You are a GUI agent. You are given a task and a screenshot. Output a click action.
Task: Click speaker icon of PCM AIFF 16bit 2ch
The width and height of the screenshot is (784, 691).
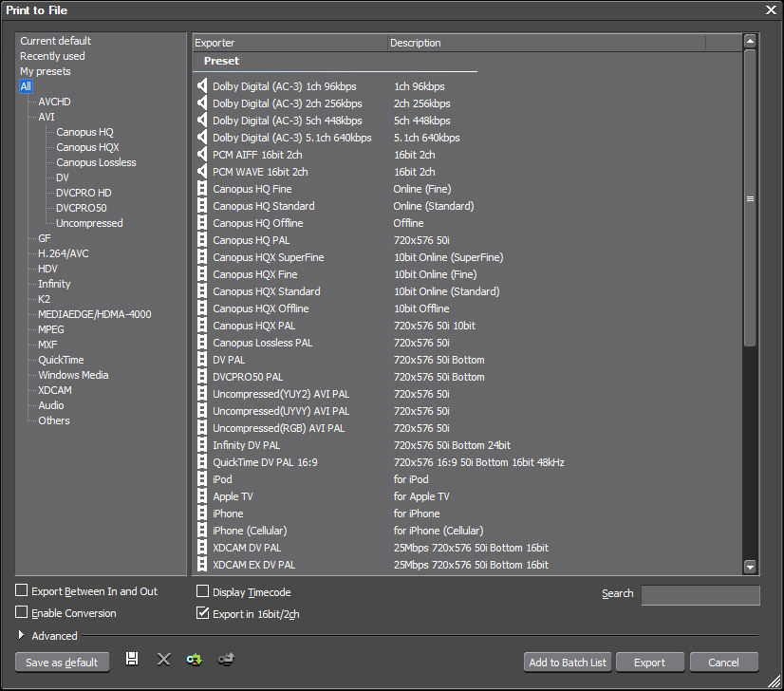(x=201, y=155)
